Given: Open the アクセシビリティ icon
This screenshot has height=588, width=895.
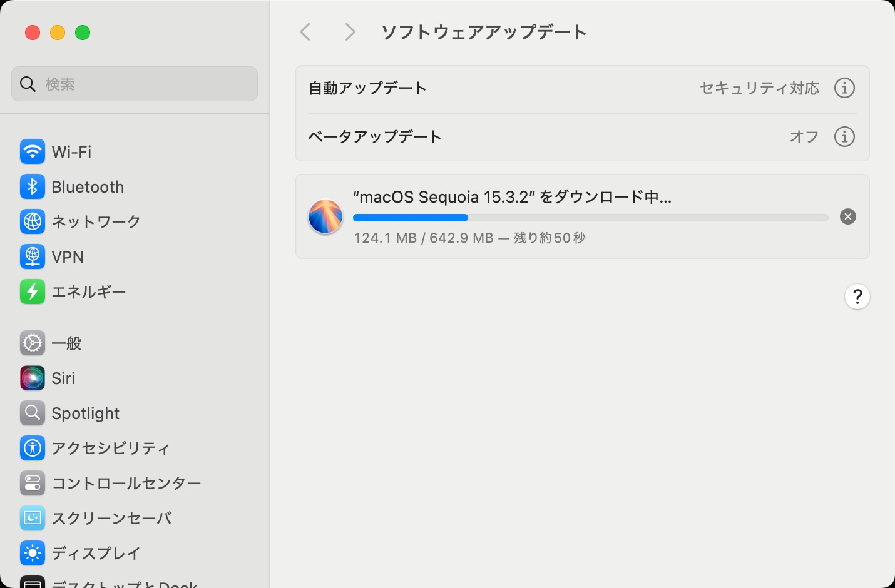Looking at the screenshot, I should tap(33, 448).
